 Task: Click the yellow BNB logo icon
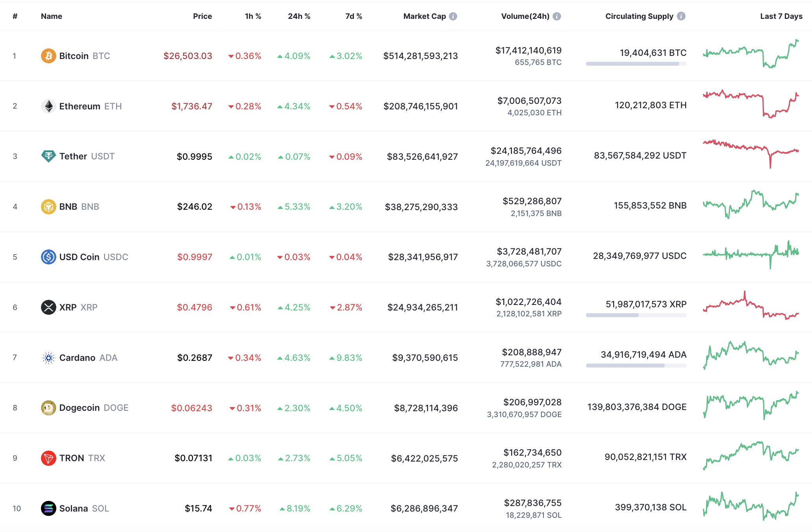[x=48, y=206]
